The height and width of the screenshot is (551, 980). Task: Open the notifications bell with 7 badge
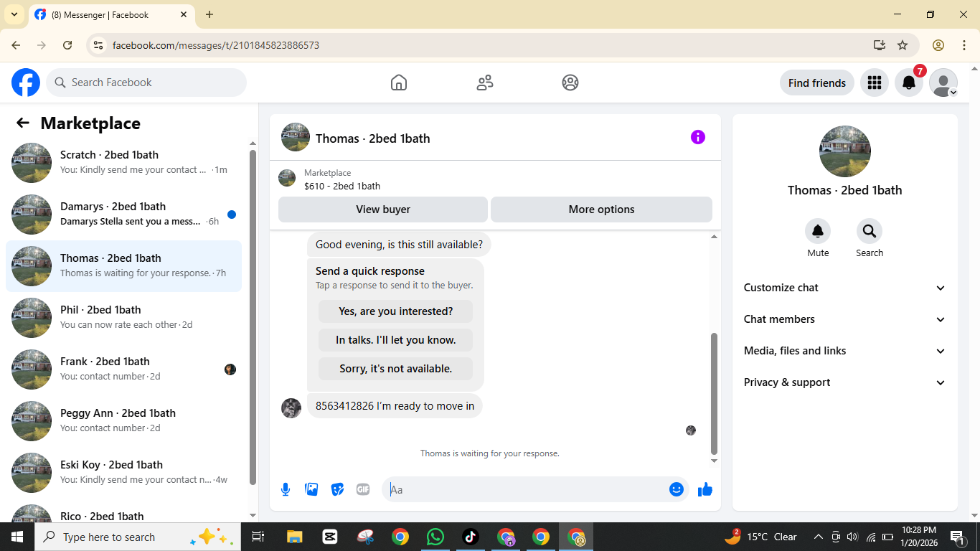coord(909,83)
